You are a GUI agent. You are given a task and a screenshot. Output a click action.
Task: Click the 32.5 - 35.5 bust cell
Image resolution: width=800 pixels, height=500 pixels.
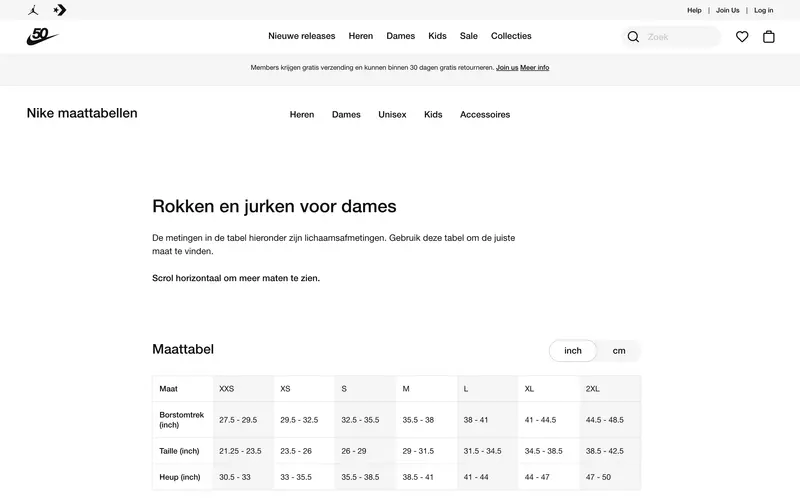[365, 420]
